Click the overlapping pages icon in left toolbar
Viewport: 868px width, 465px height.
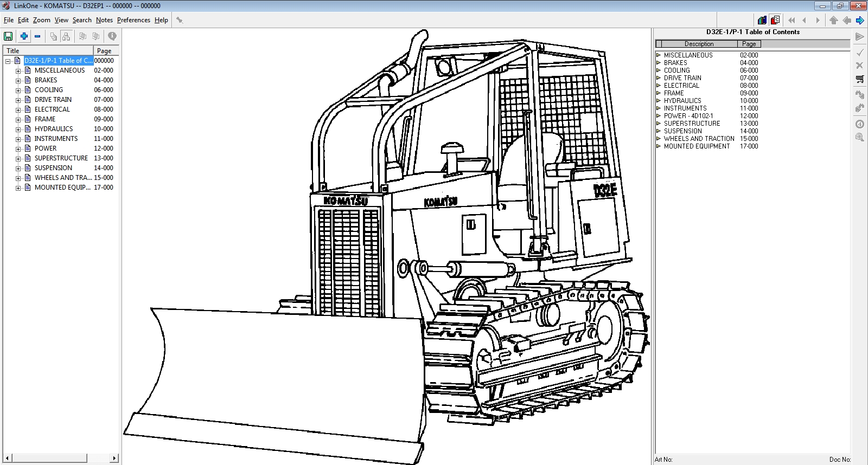pyautogui.click(x=53, y=36)
